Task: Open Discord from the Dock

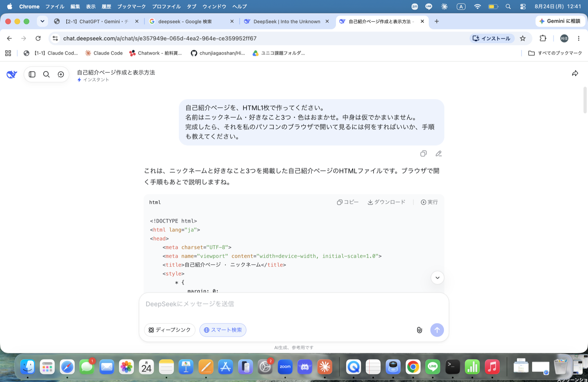Action: [305, 367]
